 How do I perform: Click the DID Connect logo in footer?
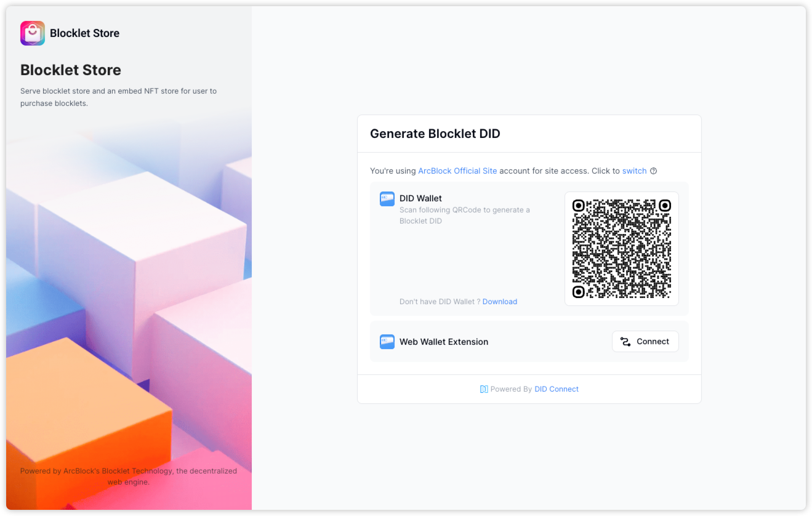pyautogui.click(x=484, y=389)
